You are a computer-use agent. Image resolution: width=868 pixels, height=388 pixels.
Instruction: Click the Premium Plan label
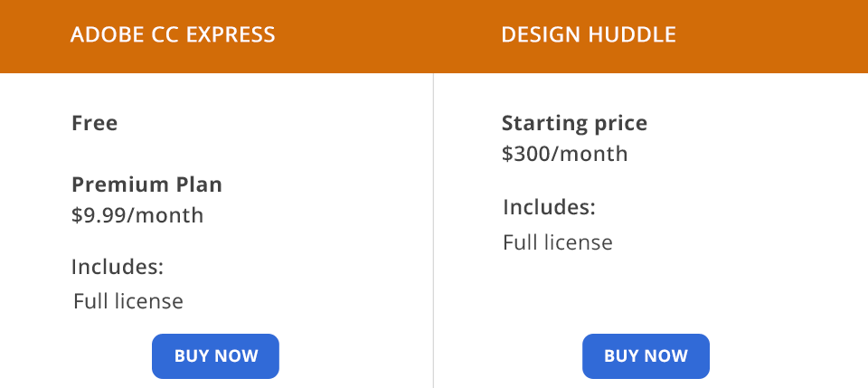coord(146,185)
